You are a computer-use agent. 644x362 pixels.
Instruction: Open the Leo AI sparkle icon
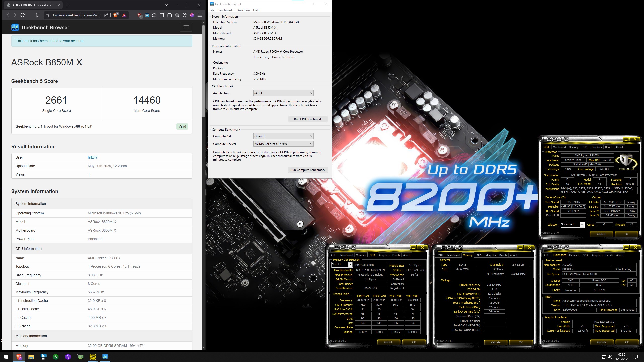(177, 15)
